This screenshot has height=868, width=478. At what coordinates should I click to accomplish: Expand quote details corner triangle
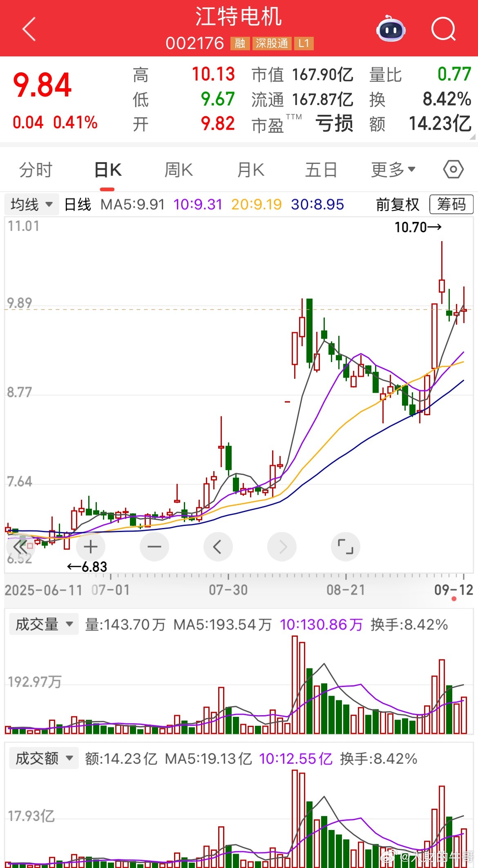pyautogui.click(x=473, y=136)
